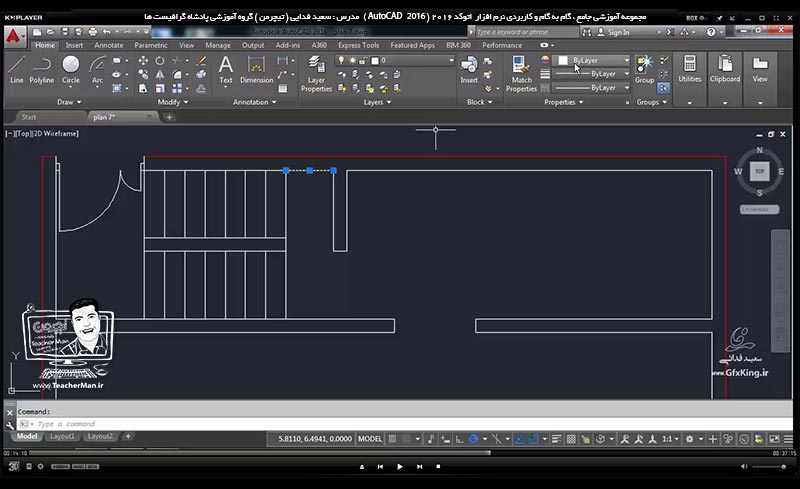Expand the Draw panel
This screenshot has width=800, height=489.
coord(69,102)
